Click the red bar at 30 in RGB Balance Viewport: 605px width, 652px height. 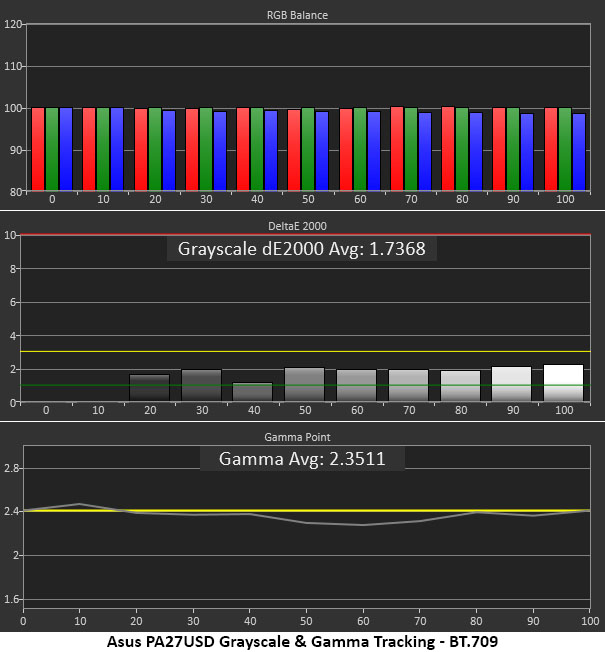192,149
